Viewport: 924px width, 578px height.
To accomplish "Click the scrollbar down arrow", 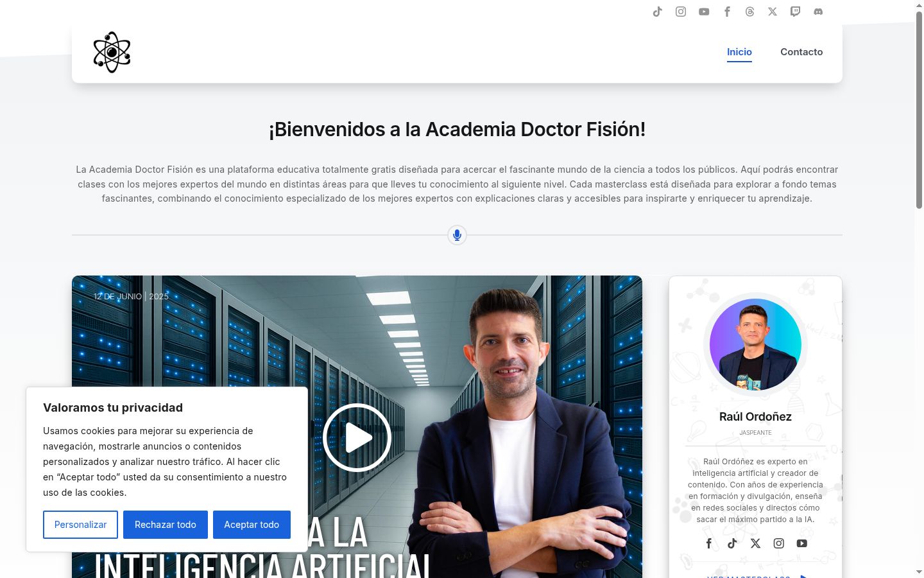I will (x=919, y=572).
